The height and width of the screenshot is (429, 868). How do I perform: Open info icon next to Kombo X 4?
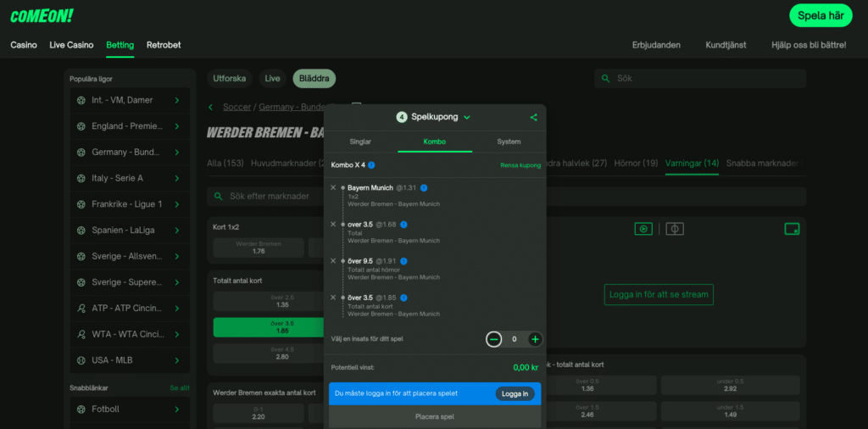coord(371,165)
